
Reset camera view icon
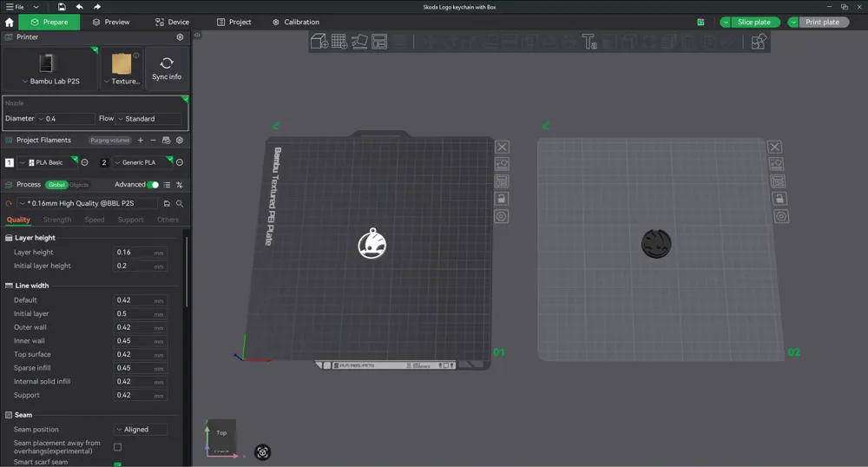(262, 452)
